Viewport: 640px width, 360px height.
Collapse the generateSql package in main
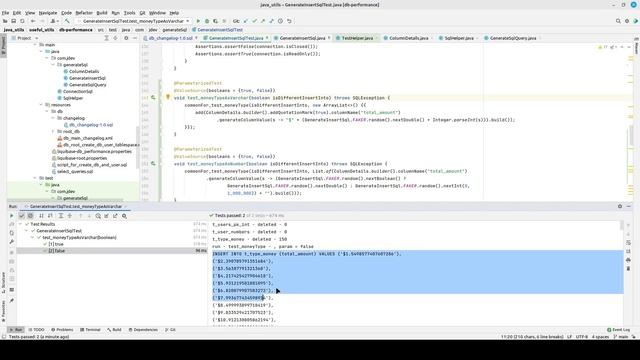tap(53, 65)
